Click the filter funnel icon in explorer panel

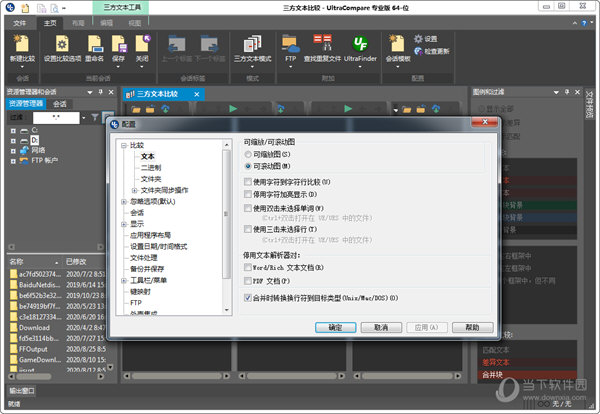(95, 117)
